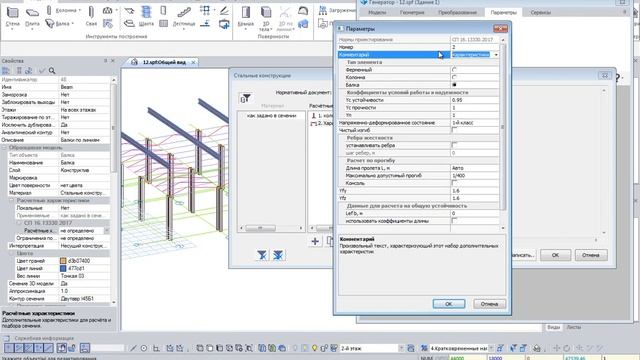Click the arch/dome surface icon
Viewport: 640px width, 360px height.
click(x=303, y=11)
